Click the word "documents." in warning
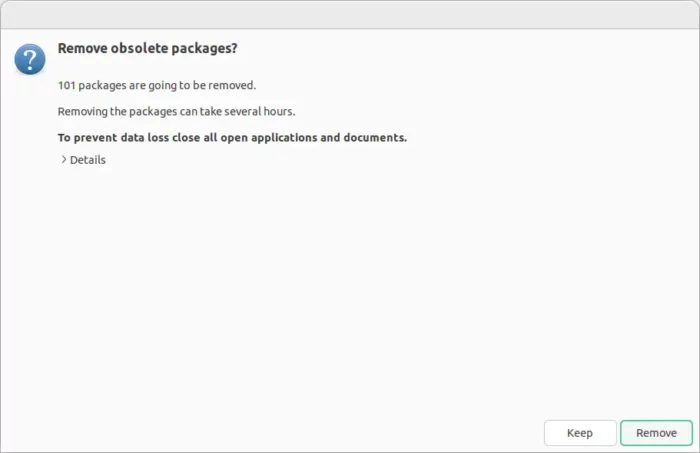This screenshot has height=453, width=700. (x=375, y=137)
